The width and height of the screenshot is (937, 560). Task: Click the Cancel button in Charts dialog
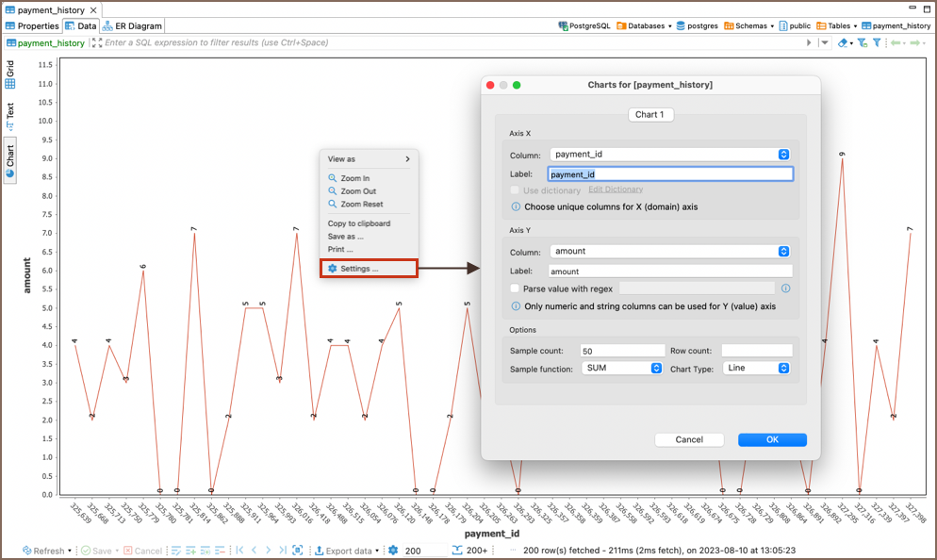point(689,439)
